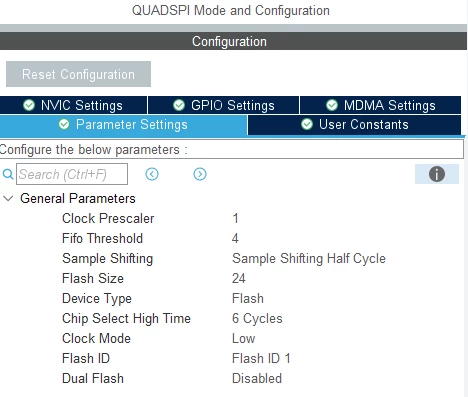Click the green check icon on Parameter Settings

click(64, 125)
